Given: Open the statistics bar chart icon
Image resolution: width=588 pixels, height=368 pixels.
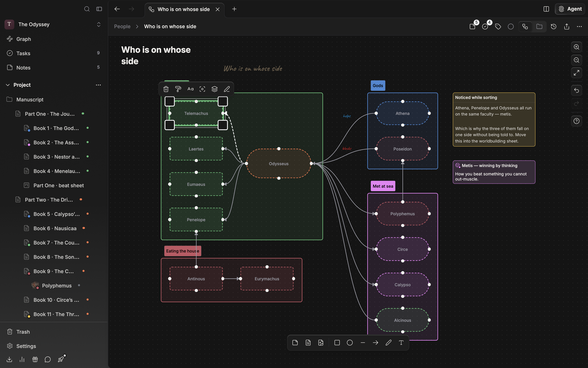Looking at the screenshot, I should pos(22,359).
